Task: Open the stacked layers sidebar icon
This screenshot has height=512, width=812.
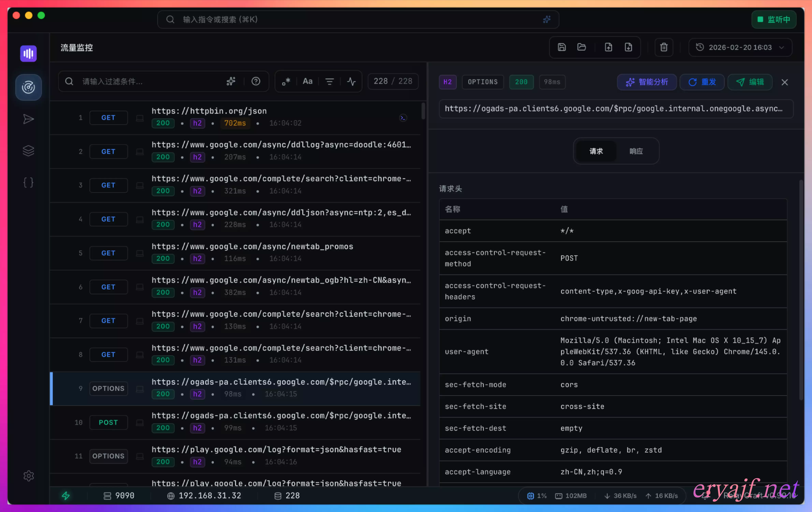Action: pos(28,151)
